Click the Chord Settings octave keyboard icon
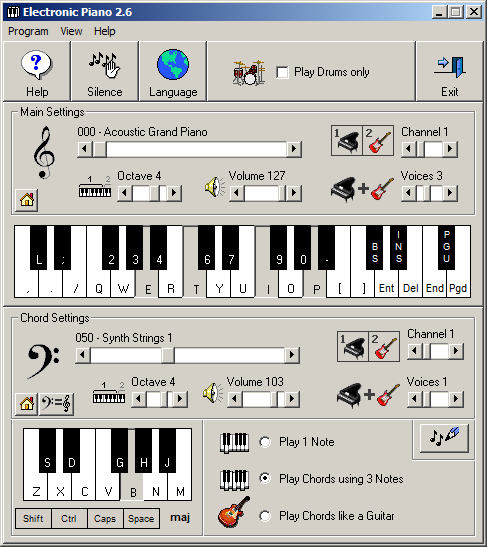This screenshot has height=547, width=487. (109, 393)
